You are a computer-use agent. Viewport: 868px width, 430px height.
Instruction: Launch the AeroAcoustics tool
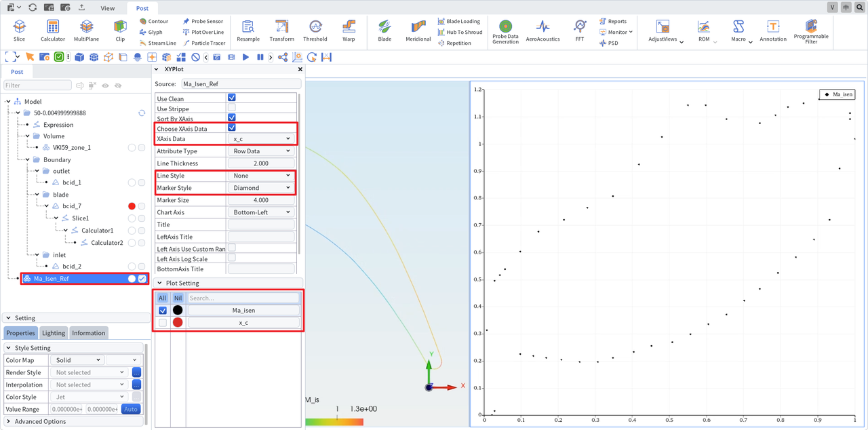pyautogui.click(x=542, y=31)
